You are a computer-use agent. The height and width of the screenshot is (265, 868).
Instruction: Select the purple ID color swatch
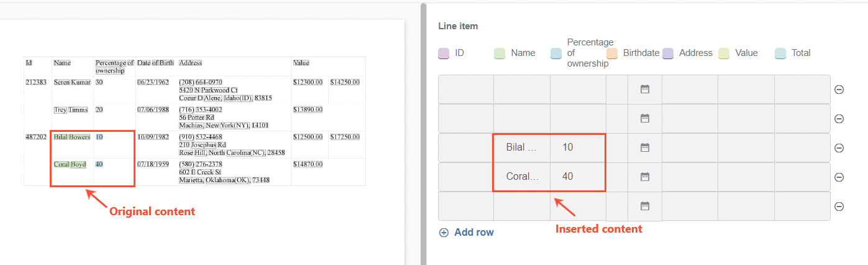point(444,53)
